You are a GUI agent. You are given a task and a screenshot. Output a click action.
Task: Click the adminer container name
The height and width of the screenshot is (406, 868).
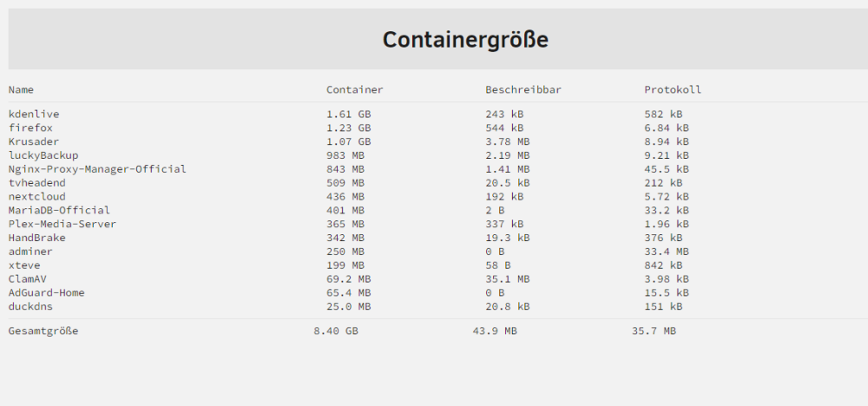pyautogui.click(x=30, y=252)
